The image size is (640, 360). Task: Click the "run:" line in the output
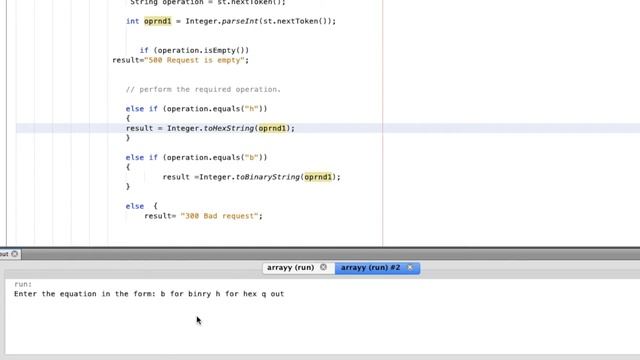click(x=23, y=284)
